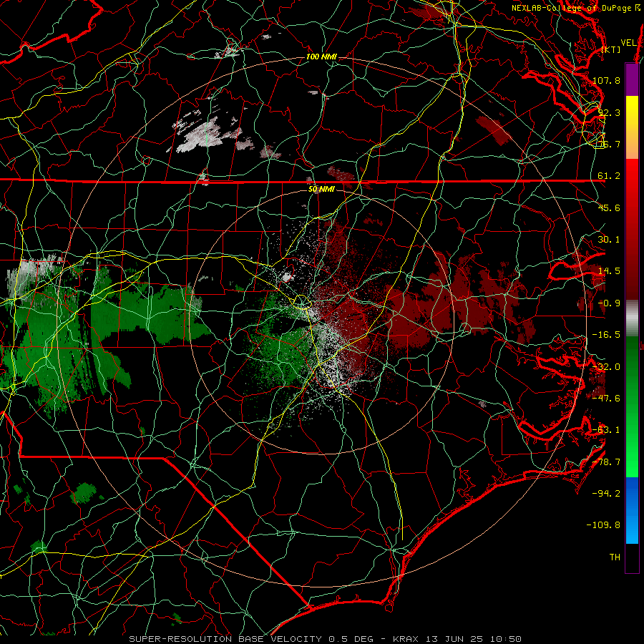Select the 30.1 legend value

point(609,239)
